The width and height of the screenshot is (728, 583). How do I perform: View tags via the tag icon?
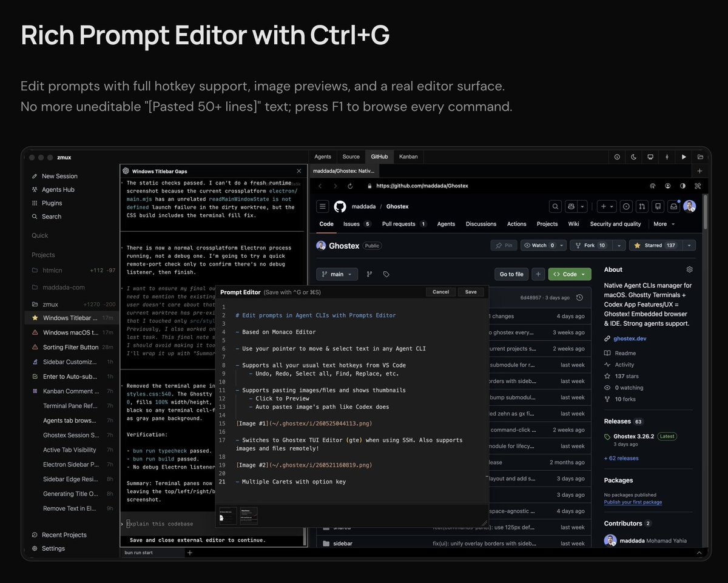(x=386, y=274)
